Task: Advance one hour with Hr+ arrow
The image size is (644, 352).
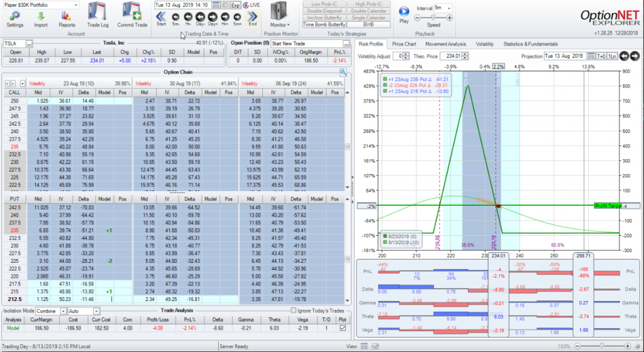Action: (x=225, y=17)
